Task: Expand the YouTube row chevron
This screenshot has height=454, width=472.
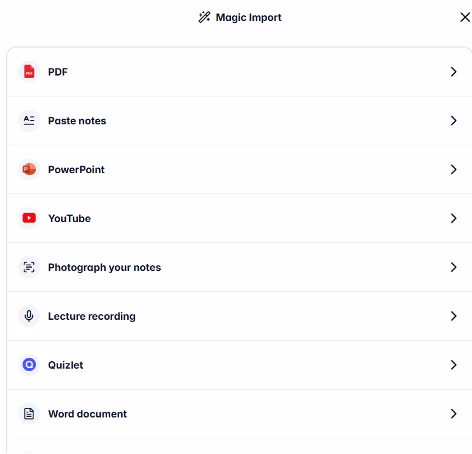Action: 453,218
